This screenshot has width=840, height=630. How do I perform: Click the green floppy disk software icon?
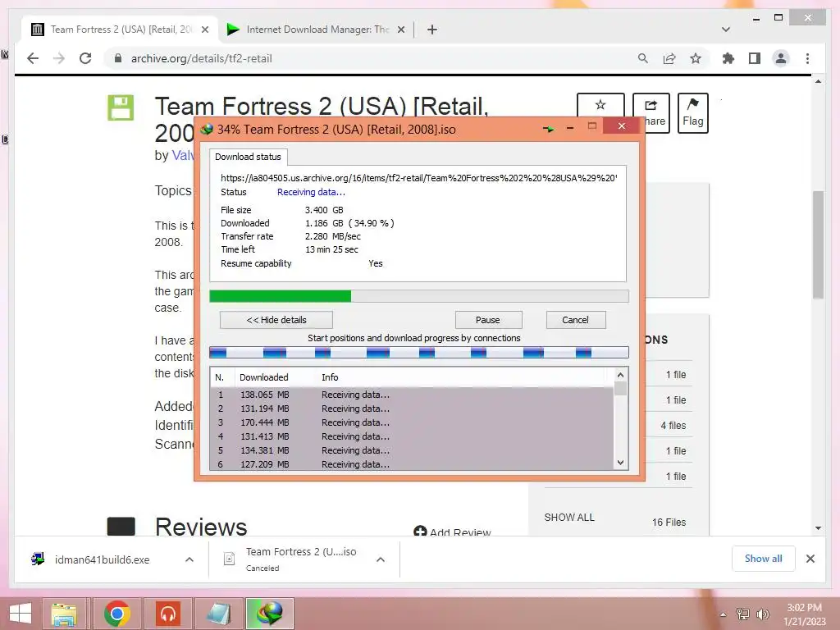pos(121,107)
